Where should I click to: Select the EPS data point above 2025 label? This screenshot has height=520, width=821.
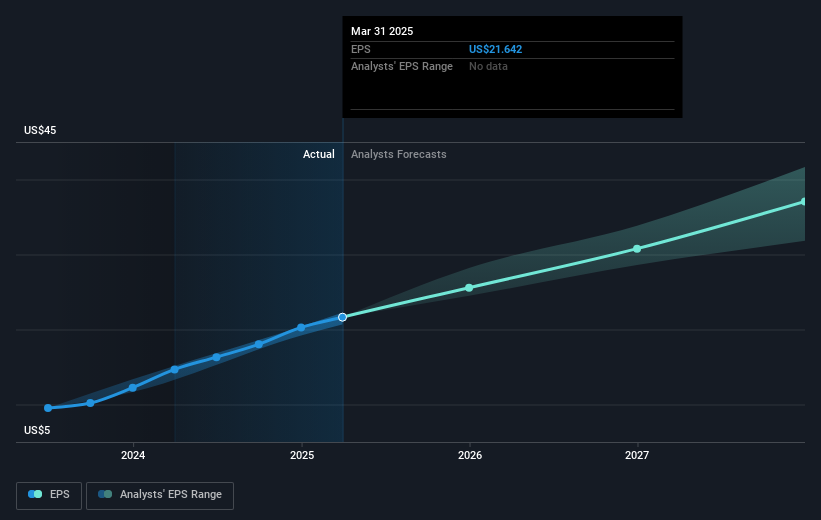301,328
